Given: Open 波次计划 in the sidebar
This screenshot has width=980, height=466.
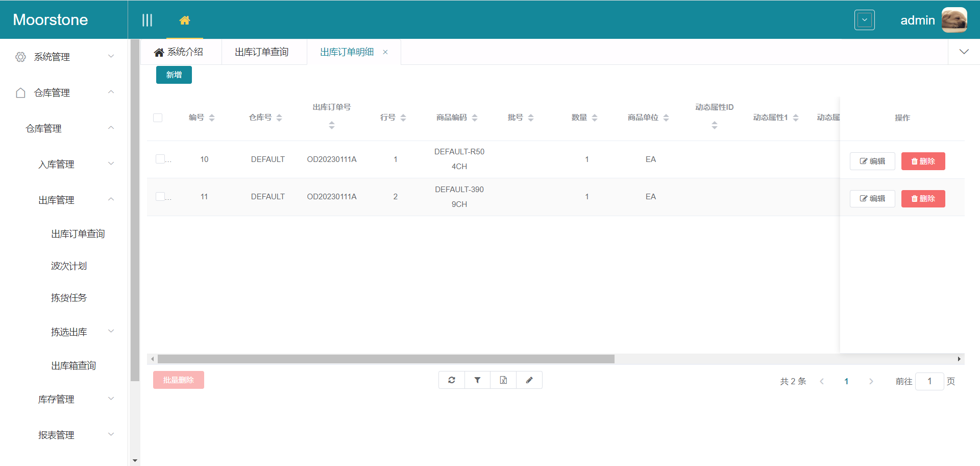Looking at the screenshot, I should (x=69, y=266).
